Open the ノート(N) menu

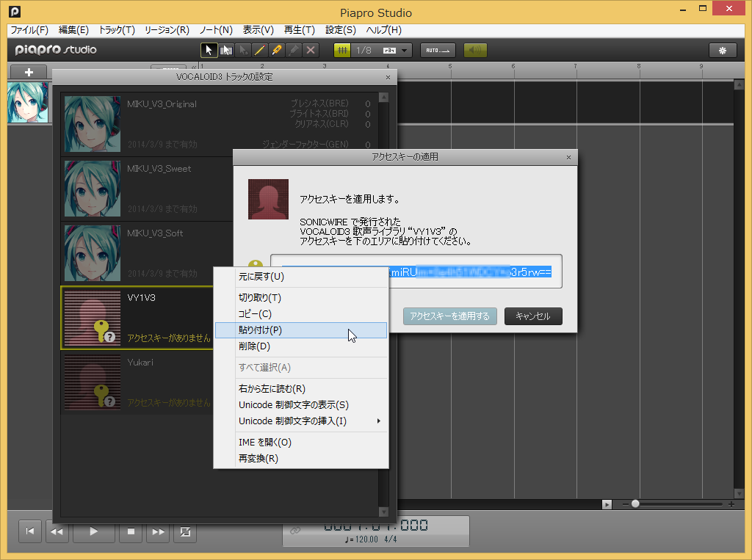pyautogui.click(x=216, y=30)
